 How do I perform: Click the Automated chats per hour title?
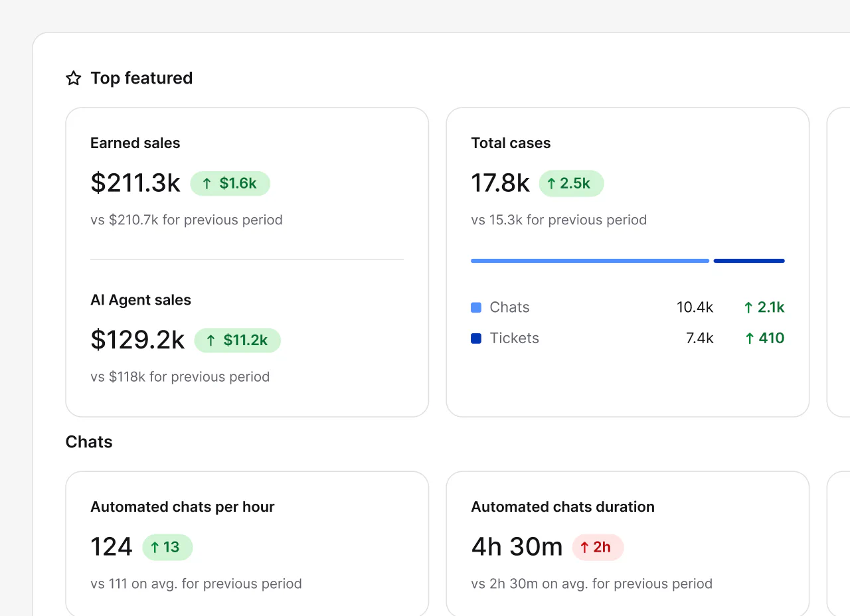pos(183,507)
